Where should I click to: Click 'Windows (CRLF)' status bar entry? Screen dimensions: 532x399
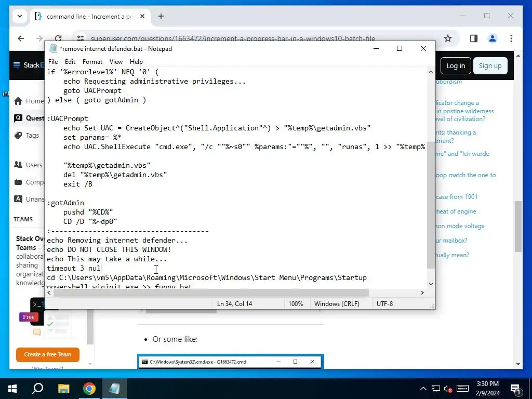(x=337, y=303)
